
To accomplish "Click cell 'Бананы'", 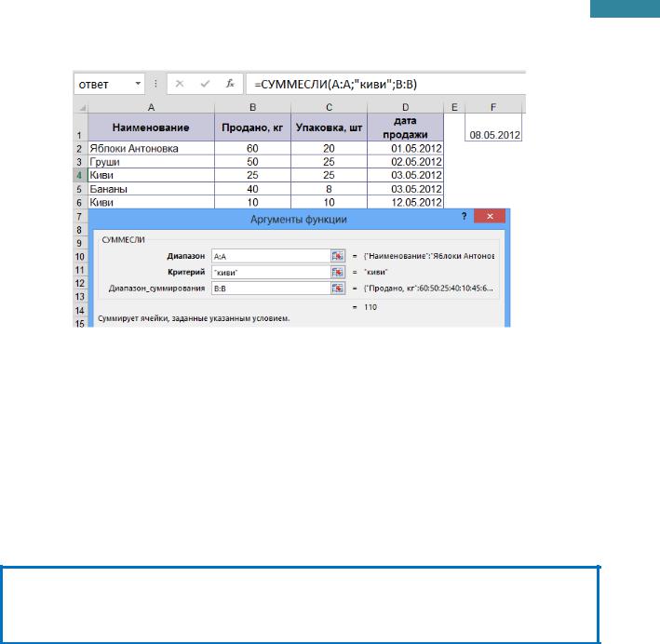I will click(x=151, y=189).
